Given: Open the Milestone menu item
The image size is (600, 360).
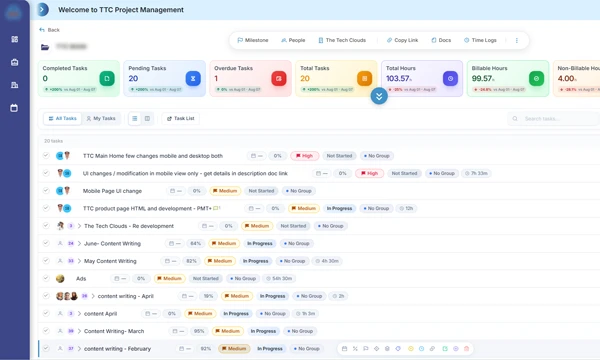Looking at the screenshot, I should 253,40.
